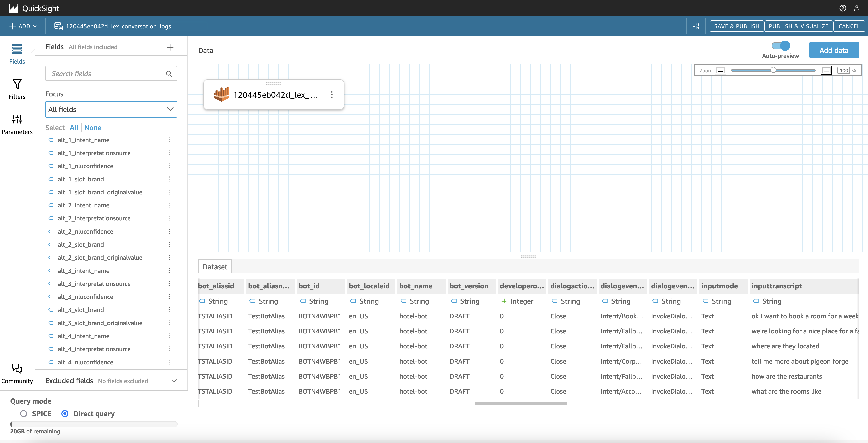868x443 pixels.
Task: Click the Add data button
Action: tap(834, 50)
